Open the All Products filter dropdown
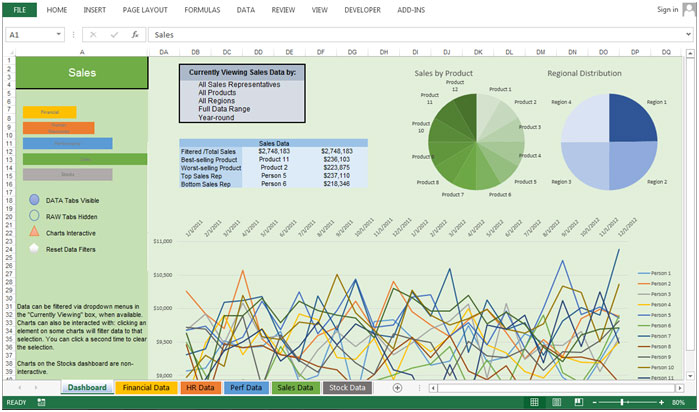The width and height of the screenshot is (699, 412). tap(217, 92)
